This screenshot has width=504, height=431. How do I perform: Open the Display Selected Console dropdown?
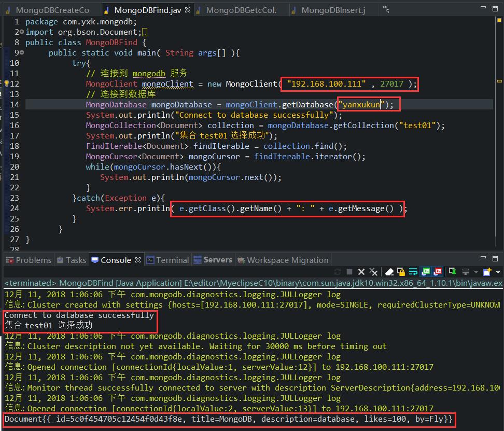[476, 272]
